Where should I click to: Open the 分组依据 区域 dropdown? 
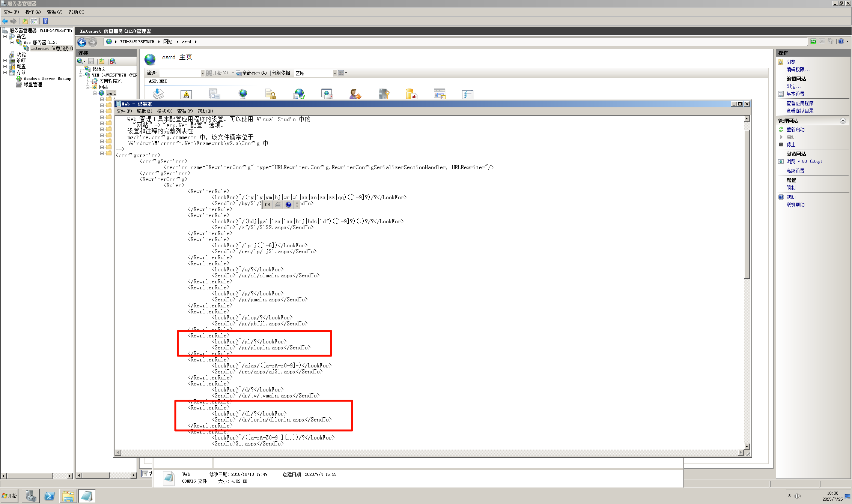335,73
